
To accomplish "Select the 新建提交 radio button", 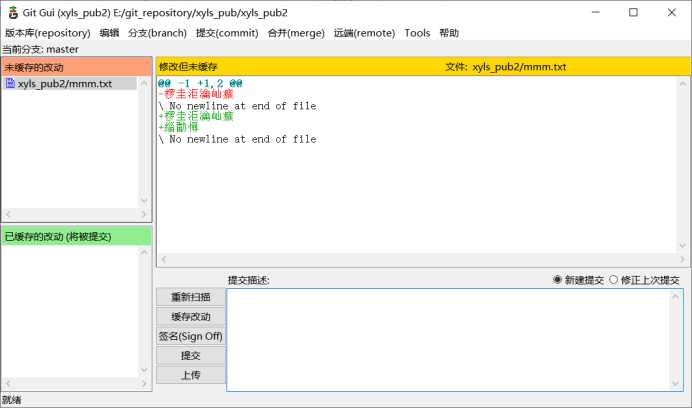I will 557,280.
